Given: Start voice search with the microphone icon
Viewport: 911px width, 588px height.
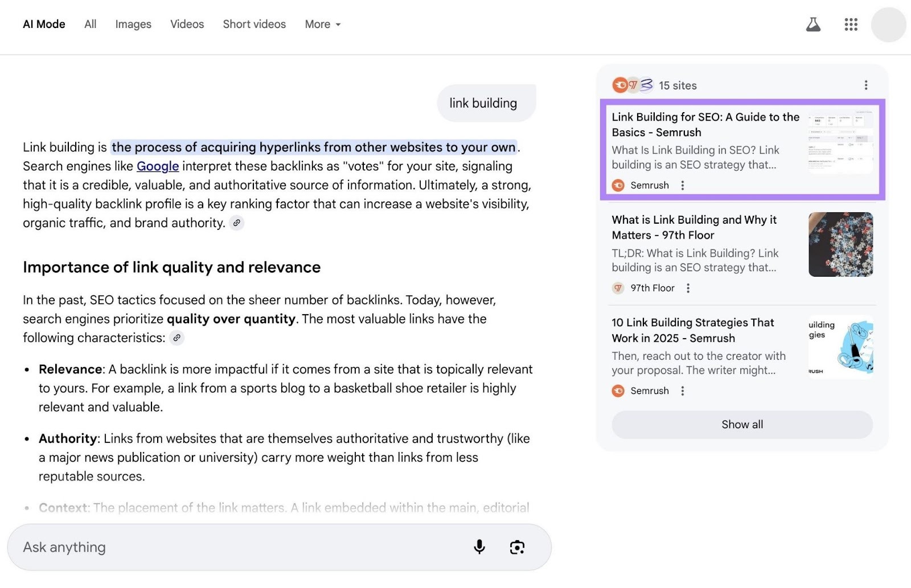Looking at the screenshot, I should [479, 547].
